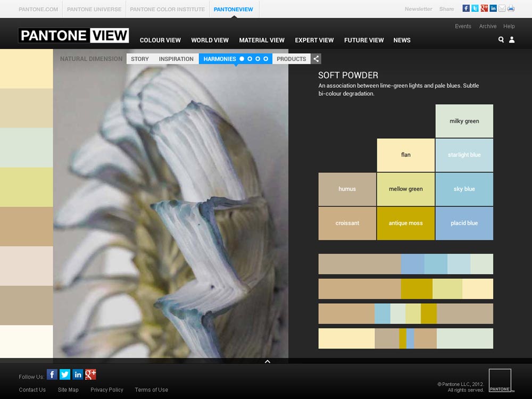Select the first Harmonies page dot

(x=242, y=59)
